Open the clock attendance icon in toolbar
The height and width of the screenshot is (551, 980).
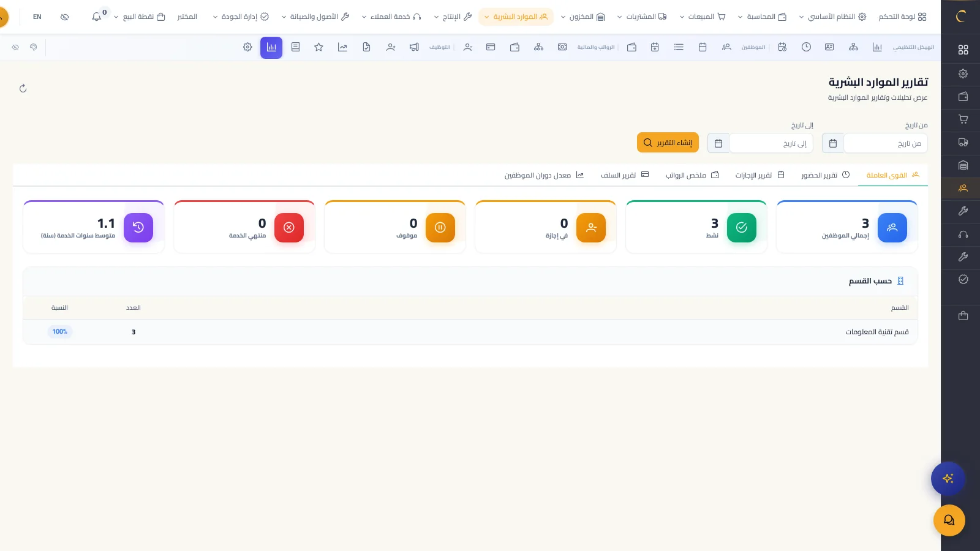pos(806,47)
